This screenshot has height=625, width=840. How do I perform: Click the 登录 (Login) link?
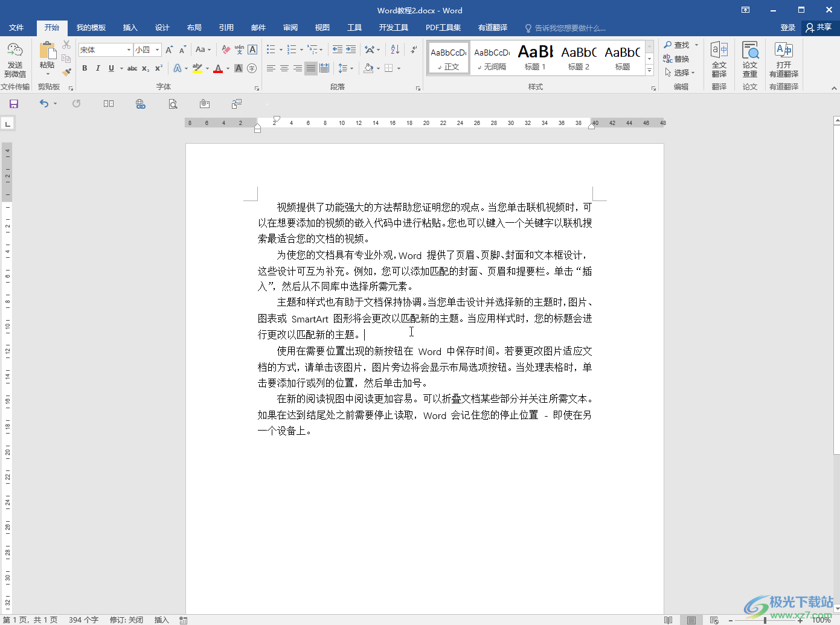coord(787,28)
